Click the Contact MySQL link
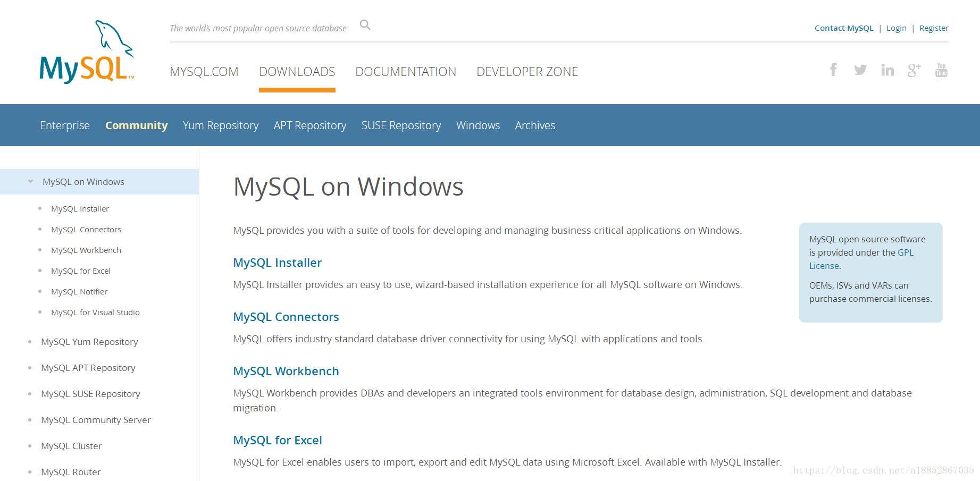Image resolution: width=980 pixels, height=481 pixels. tap(844, 28)
